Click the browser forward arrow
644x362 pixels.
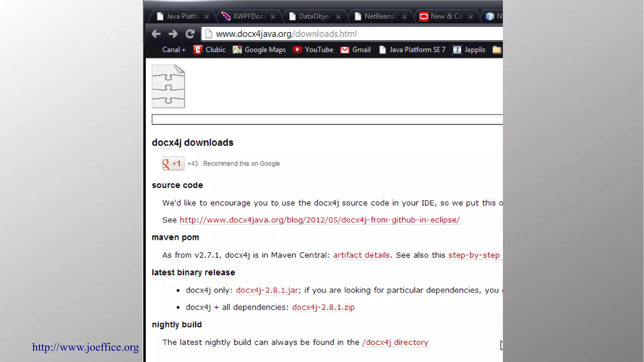pos(173,34)
